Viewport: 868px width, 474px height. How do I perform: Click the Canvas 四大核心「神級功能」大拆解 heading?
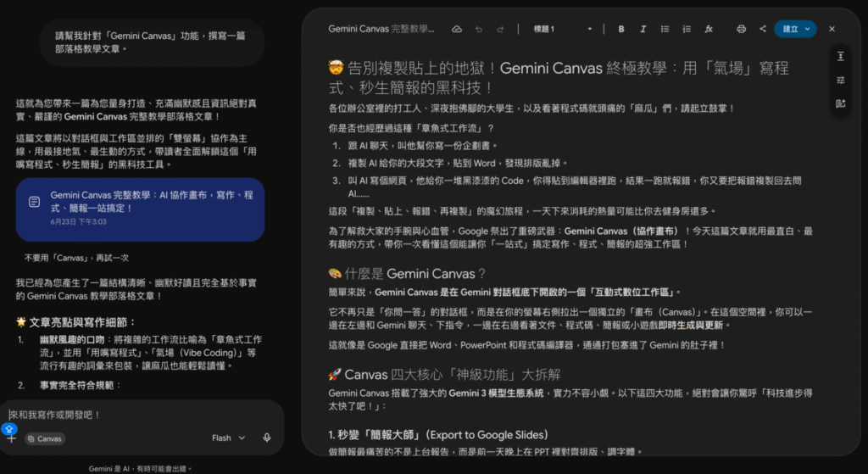(444, 375)
